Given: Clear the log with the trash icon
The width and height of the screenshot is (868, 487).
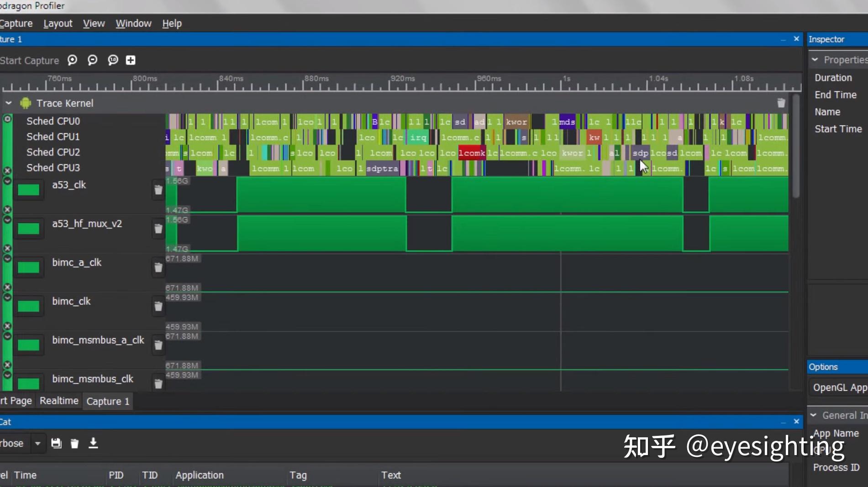Looking at the screenshot, I should [x=74, y=443].
